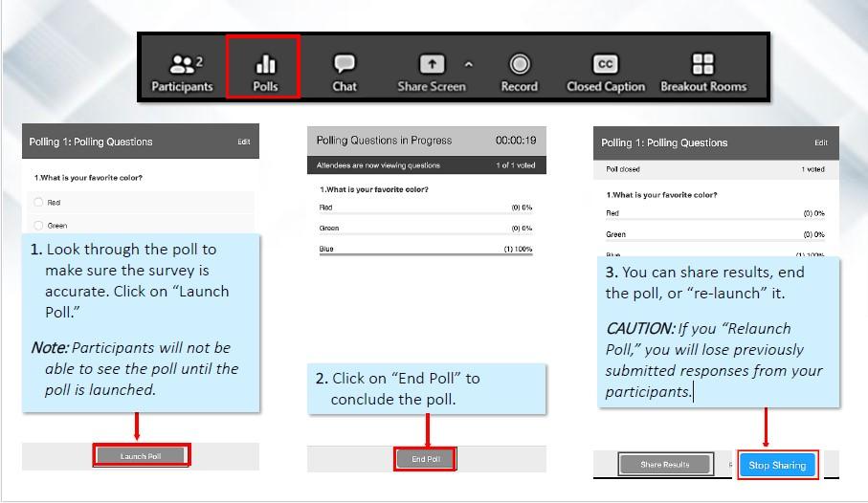
Task: Click the Blue result bar in progress poll
Action: click(x=426, y=254)
